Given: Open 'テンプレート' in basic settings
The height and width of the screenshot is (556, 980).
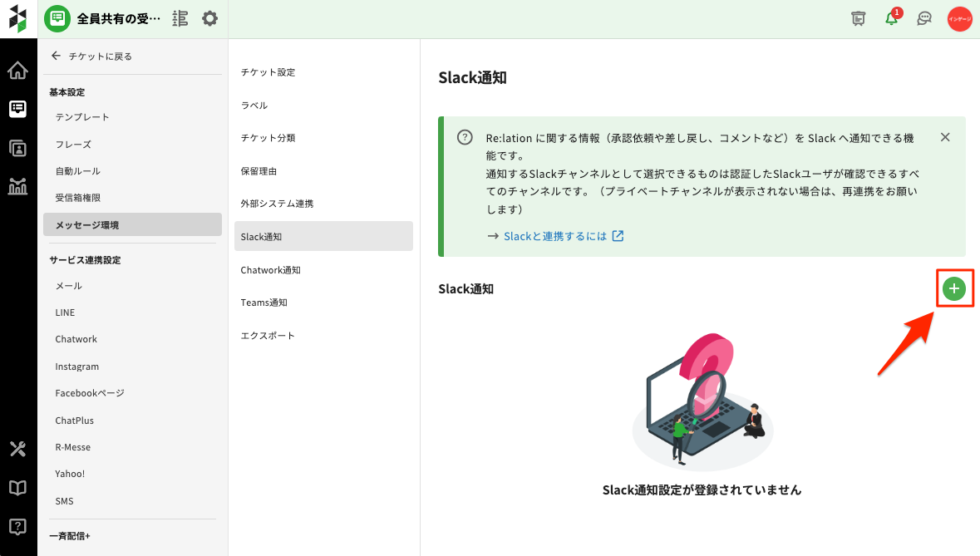Looking at the screenshot, I should pos(82,117).
